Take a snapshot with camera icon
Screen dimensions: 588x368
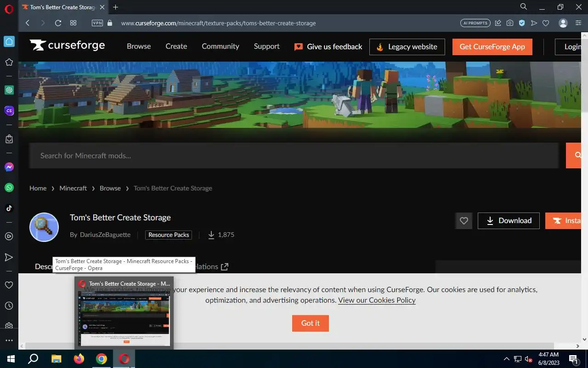[510, 23]
